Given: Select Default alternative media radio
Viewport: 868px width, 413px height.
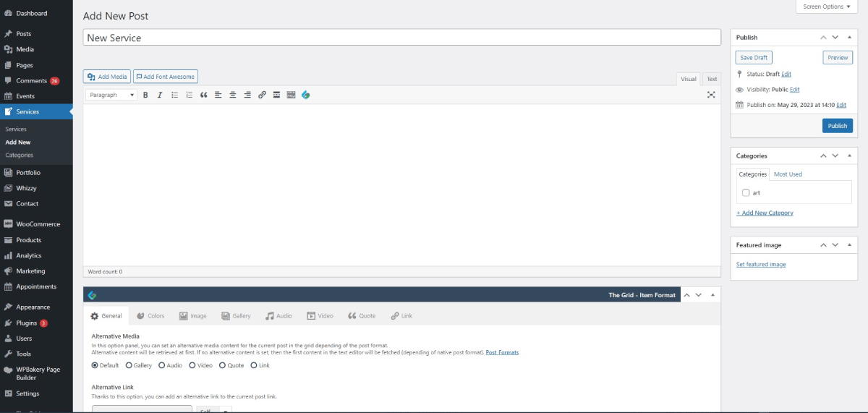Looking at the screenshot, I should click(95, 365).
